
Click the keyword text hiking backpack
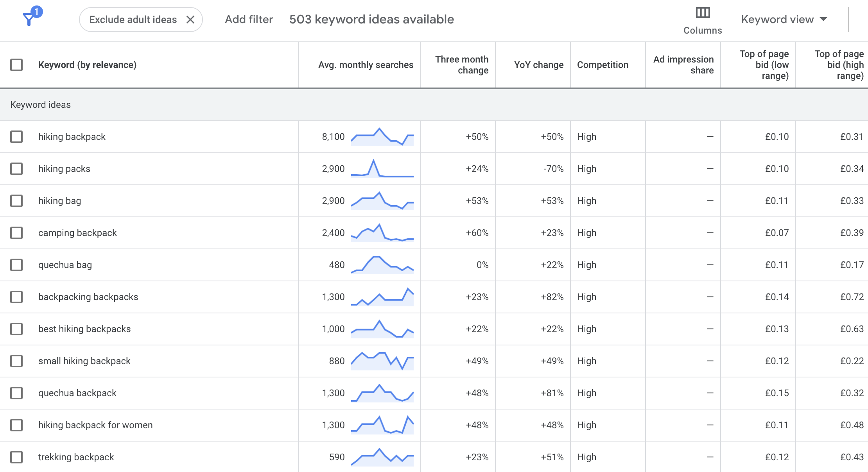pyautogui.click(x=72, y=137)
